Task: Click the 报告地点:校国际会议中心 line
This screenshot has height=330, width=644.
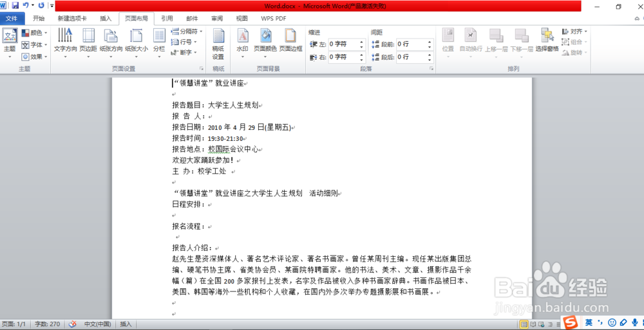Action: (x=216, y=149)
